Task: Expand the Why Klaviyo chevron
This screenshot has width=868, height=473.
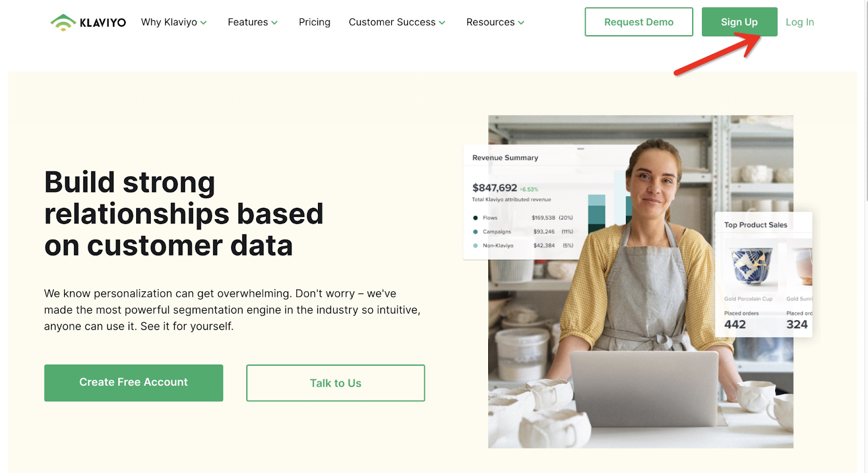Action: pyautogui.click(x=203, y=23)
